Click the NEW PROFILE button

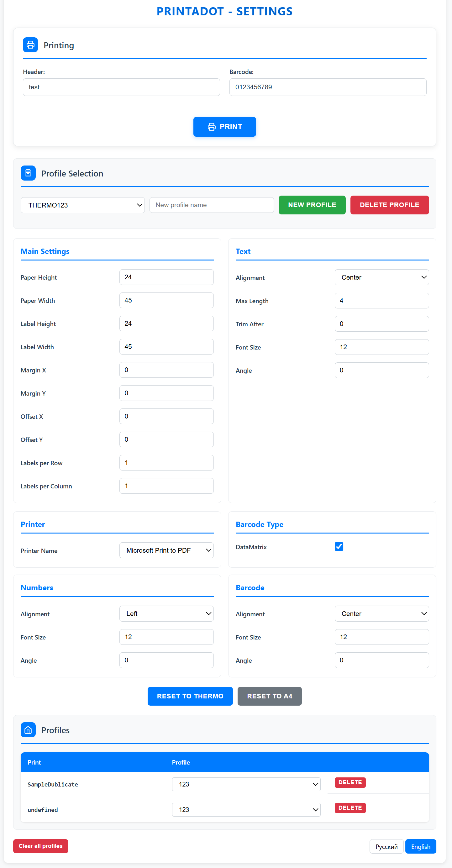(312, 205)
